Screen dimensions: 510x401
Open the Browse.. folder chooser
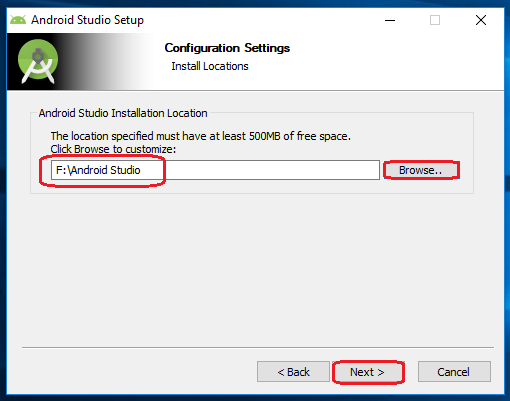click(421, 170)
